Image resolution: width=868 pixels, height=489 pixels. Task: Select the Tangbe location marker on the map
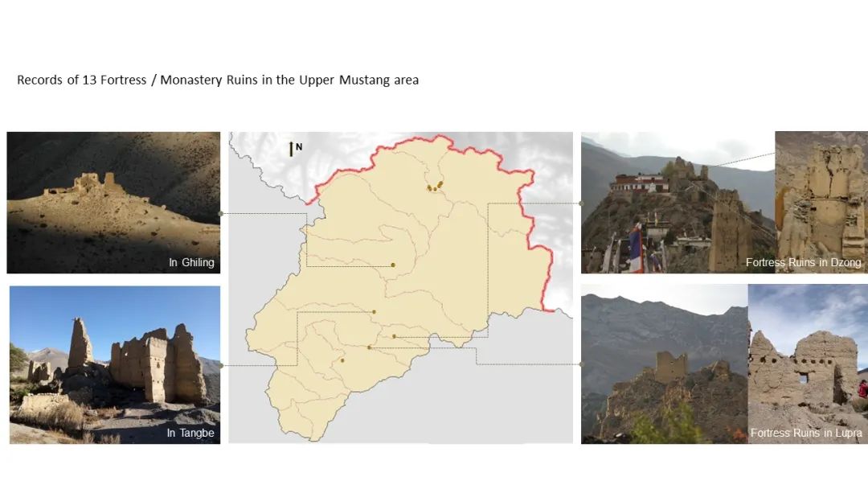coord(375,312)
